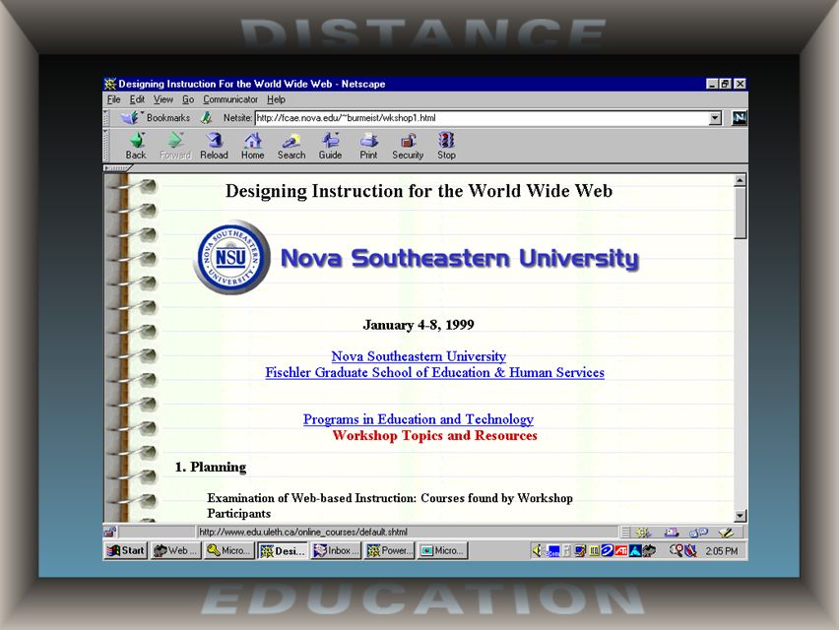Screen dimensions: 840x630
Task: Click the Netscape title bar icon
Action: pyautogui.click(x=110, y=84)
